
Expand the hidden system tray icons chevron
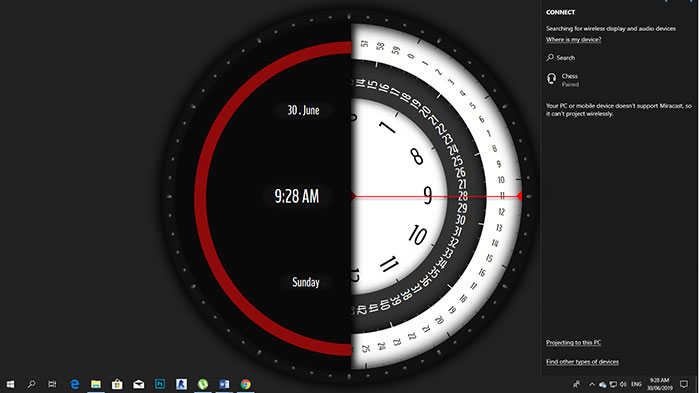[592, 384]
